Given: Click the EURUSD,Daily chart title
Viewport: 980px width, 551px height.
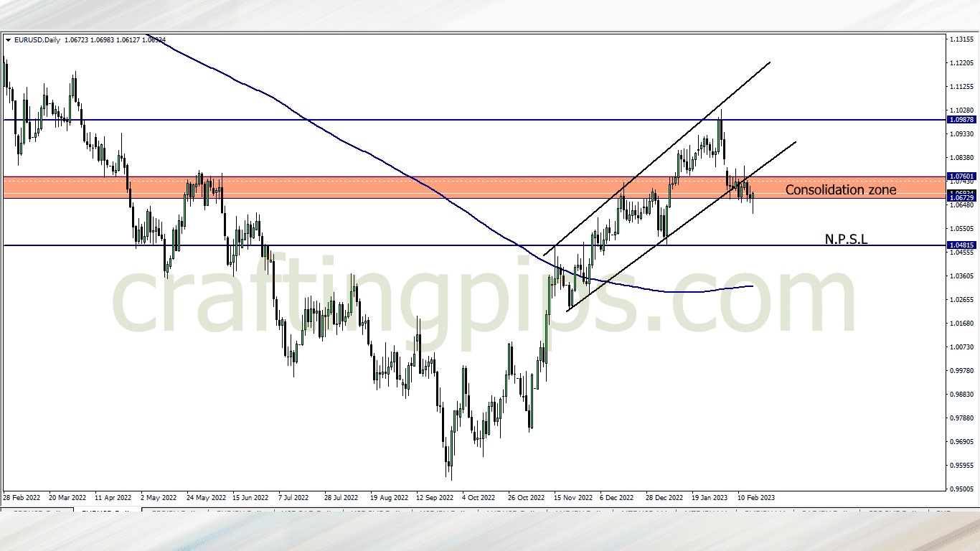Looking at the screenshot, I should 37,40.
